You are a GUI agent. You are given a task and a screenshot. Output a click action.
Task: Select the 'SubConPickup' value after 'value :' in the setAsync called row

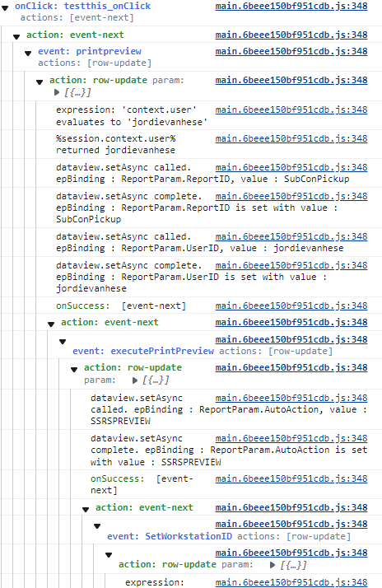coord(316,180)
